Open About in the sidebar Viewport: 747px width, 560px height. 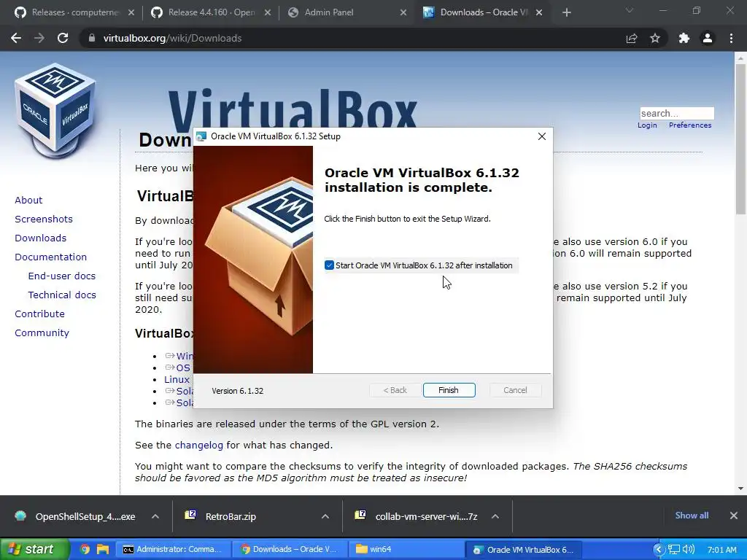28,200
